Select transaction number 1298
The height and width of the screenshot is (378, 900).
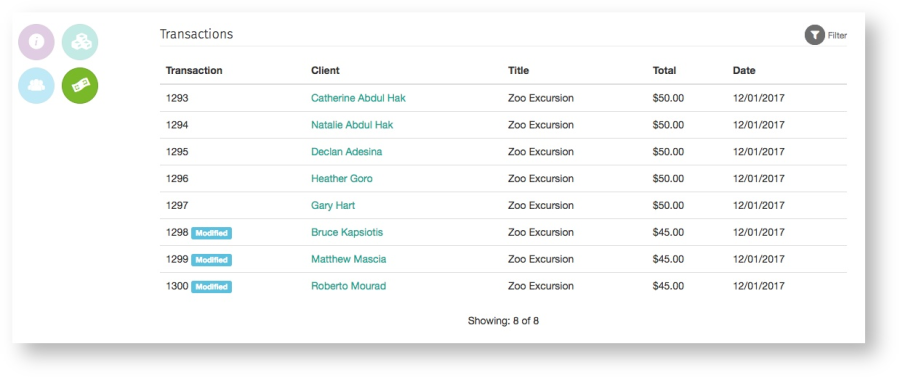(x=177, y=232)
